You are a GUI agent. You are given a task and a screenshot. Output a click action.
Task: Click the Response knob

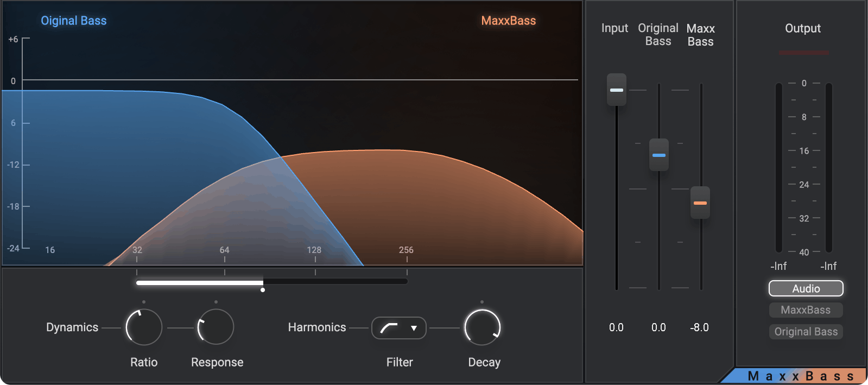click(216, 327)
